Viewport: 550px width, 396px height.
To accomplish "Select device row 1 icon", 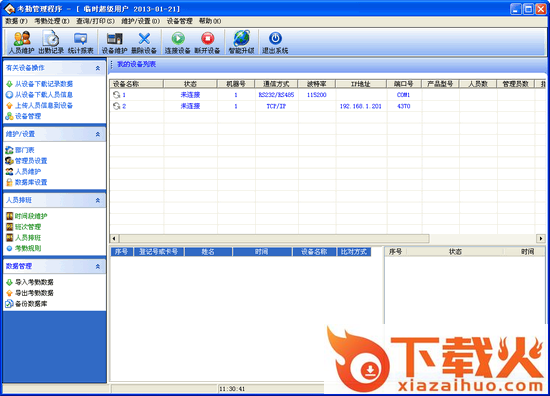I will point(116,95).
